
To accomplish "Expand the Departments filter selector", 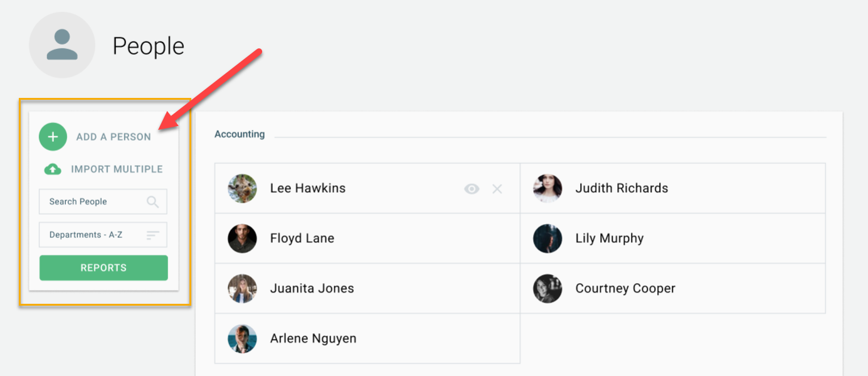I will [103, 235].
